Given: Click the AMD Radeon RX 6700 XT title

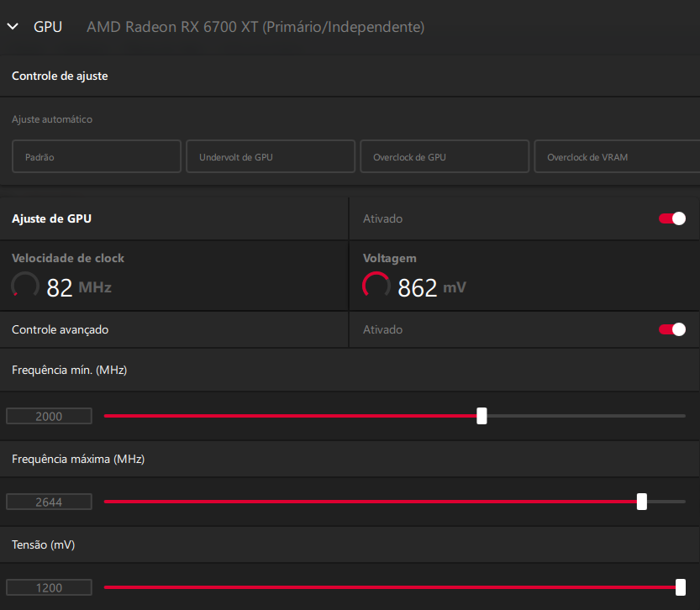Looking at the screenshot, I should [x=255, y=27].
